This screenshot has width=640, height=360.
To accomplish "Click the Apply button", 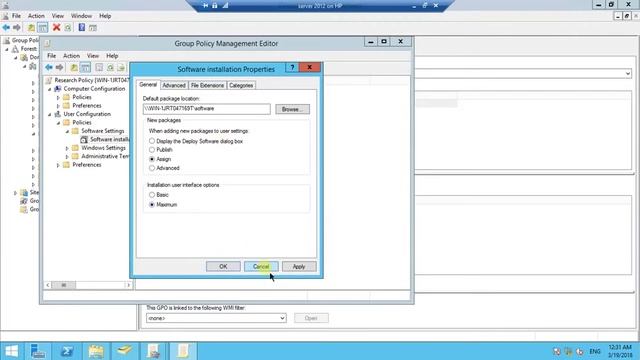I will tap(299, 267).
